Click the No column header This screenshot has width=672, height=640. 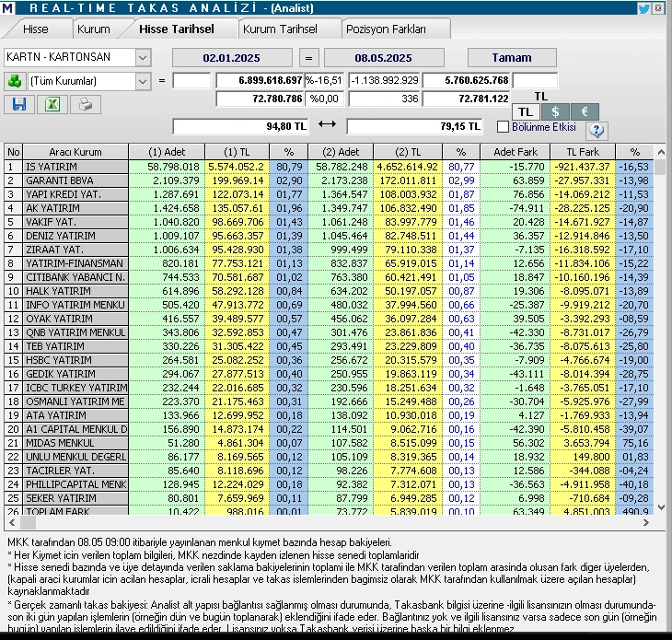coord(13,152)
